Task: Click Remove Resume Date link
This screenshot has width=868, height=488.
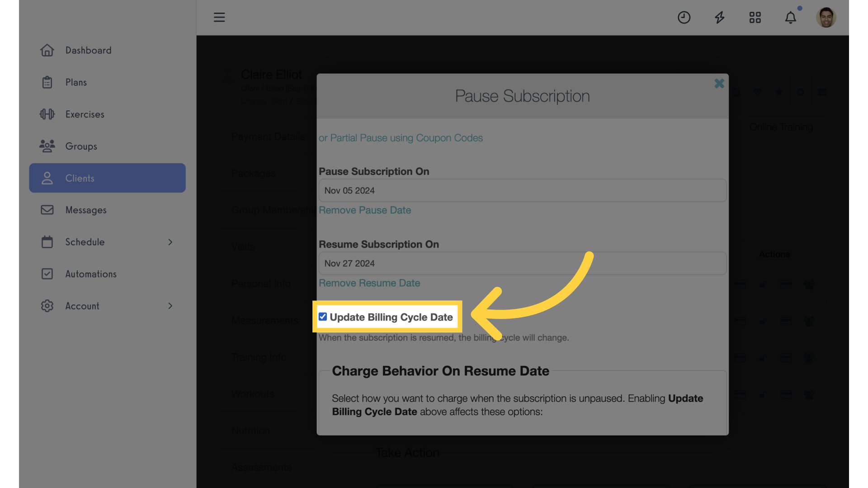Action: click(369, 283)
